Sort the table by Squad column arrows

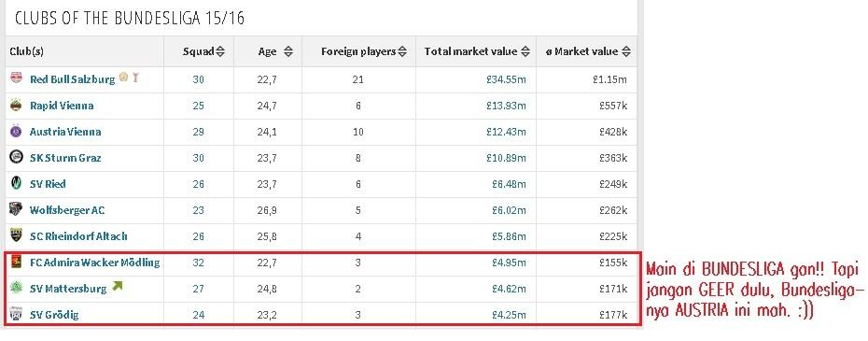(220, 51)
